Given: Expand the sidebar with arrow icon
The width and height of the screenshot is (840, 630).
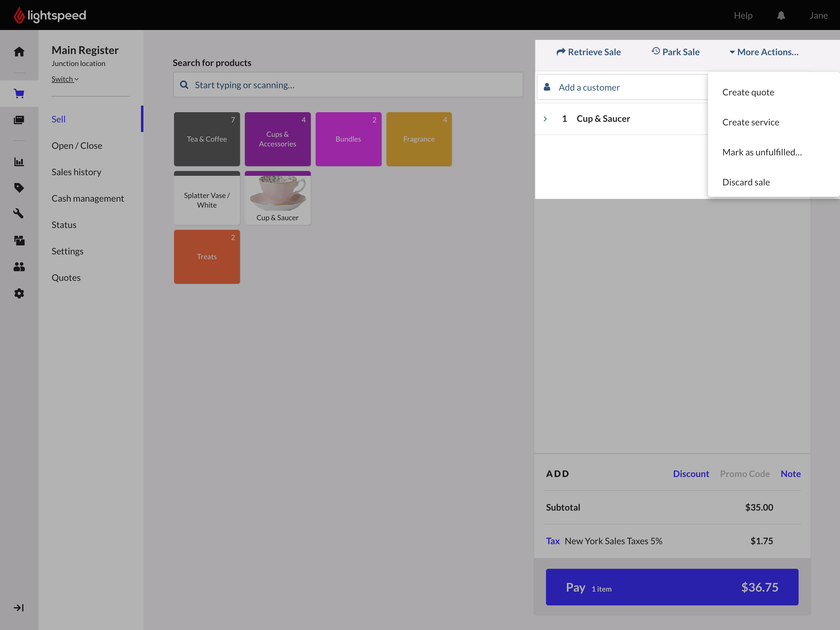Looking at the screenshot, I should coord(19,607).
